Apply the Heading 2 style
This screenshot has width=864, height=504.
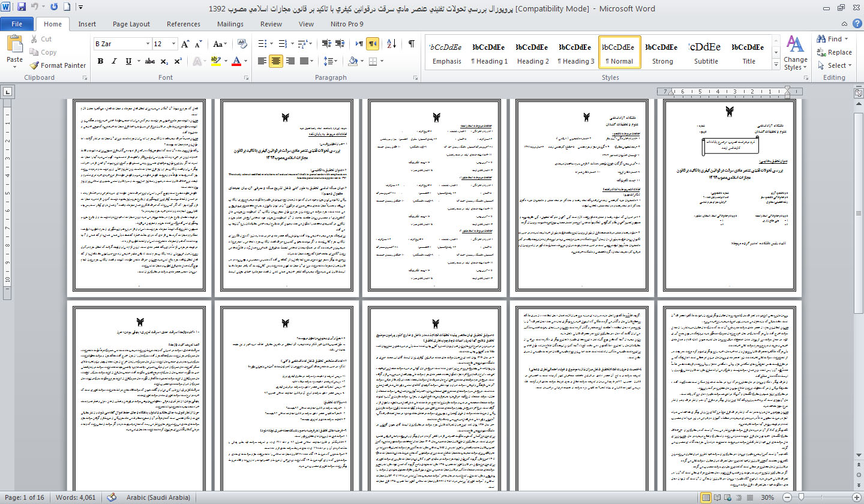click(x=533, y=53)
